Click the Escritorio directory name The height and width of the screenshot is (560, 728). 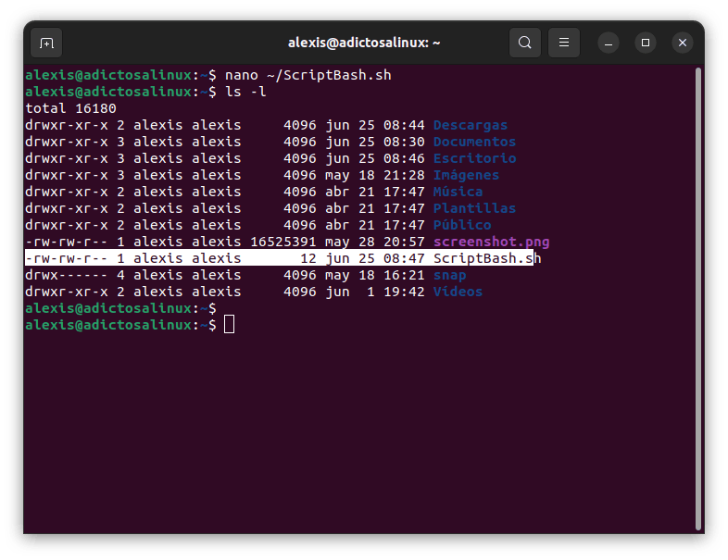pyautogui.click(x=474, y=158)
